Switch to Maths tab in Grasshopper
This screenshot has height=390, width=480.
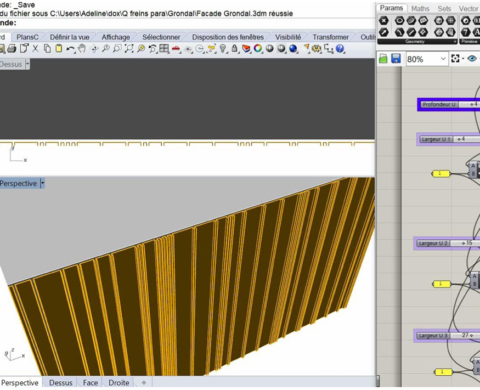(420, 9)
